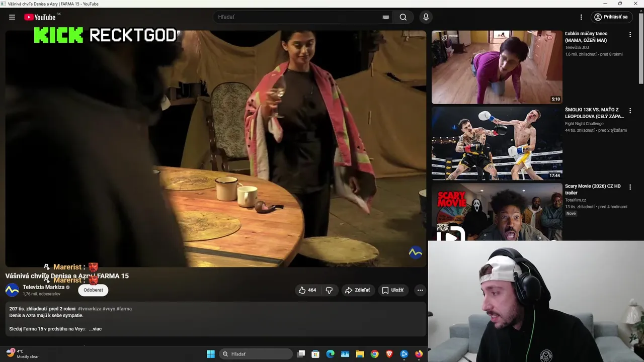Subscribe with the Odoberať button

(x=93, y=290)
